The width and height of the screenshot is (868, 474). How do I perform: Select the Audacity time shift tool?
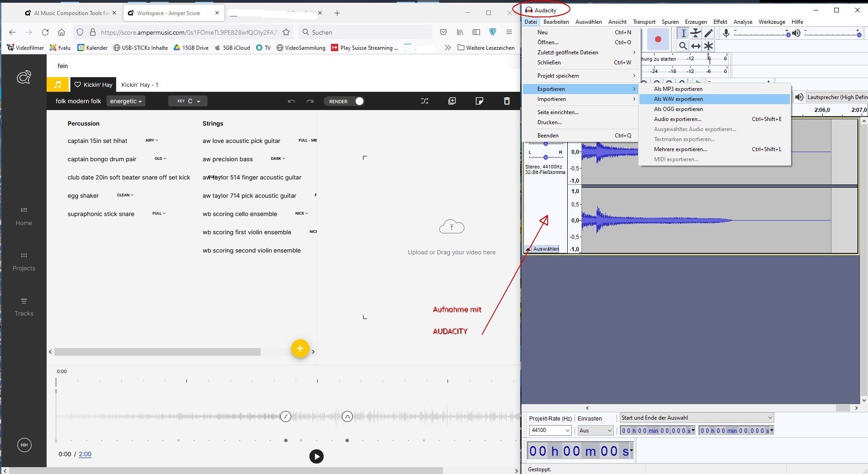(696, 46)
